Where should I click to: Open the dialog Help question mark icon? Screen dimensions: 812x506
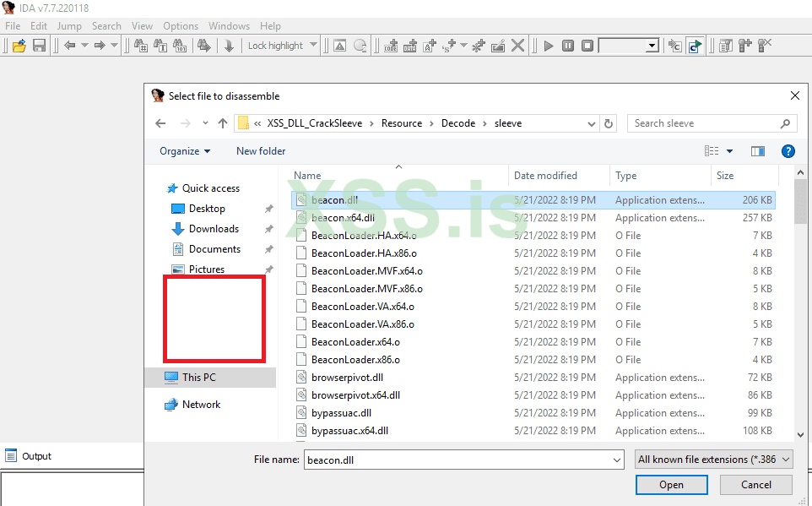pyautogui.click(x=788, y=151)
